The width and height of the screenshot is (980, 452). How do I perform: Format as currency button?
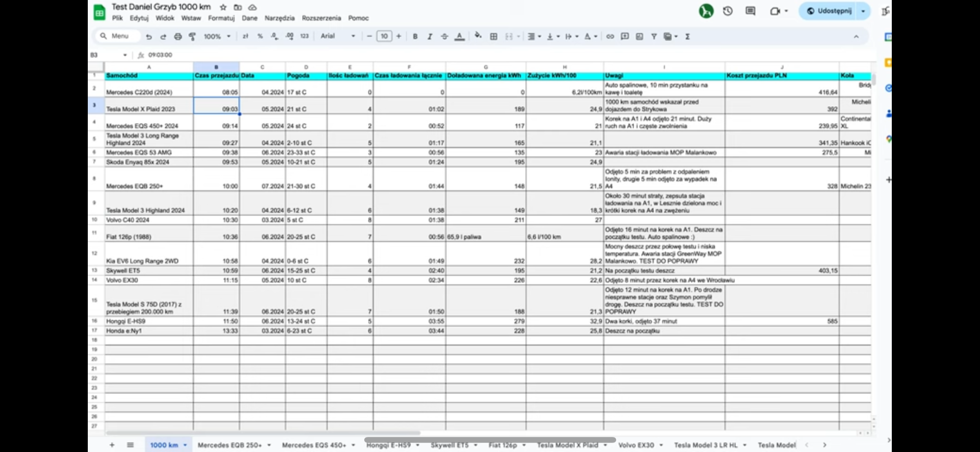(x=245, y=36)
